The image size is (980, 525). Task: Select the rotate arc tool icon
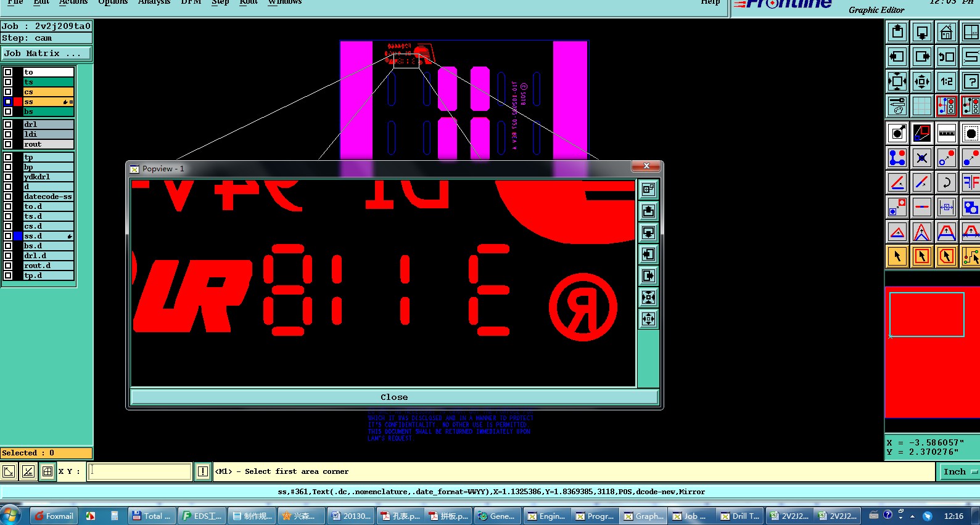pyautogui.click(x=947, y=182)
